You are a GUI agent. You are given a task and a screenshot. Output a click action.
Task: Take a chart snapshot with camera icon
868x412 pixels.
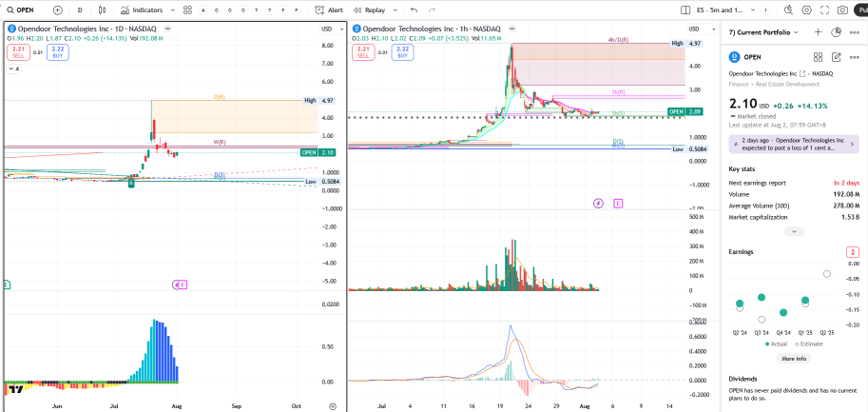click(x=842, y=10)
